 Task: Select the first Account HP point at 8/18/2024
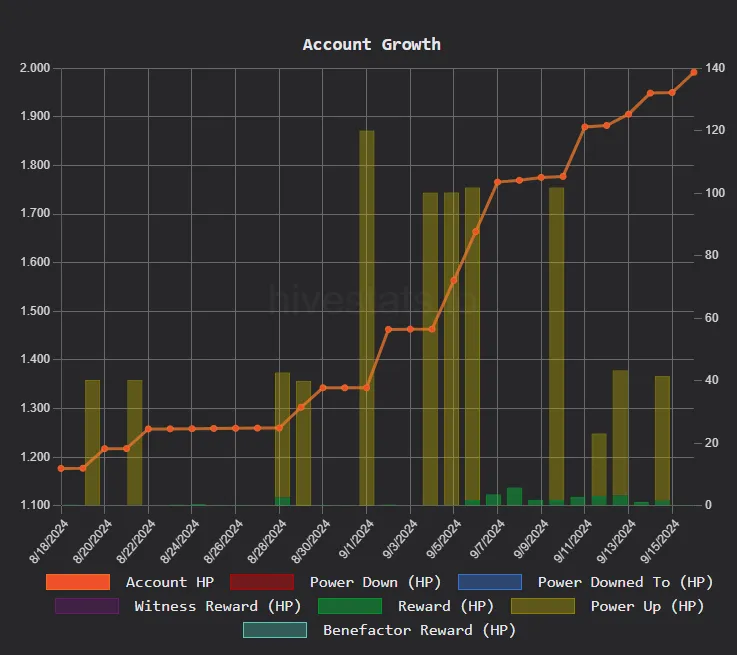coord(61,468)
